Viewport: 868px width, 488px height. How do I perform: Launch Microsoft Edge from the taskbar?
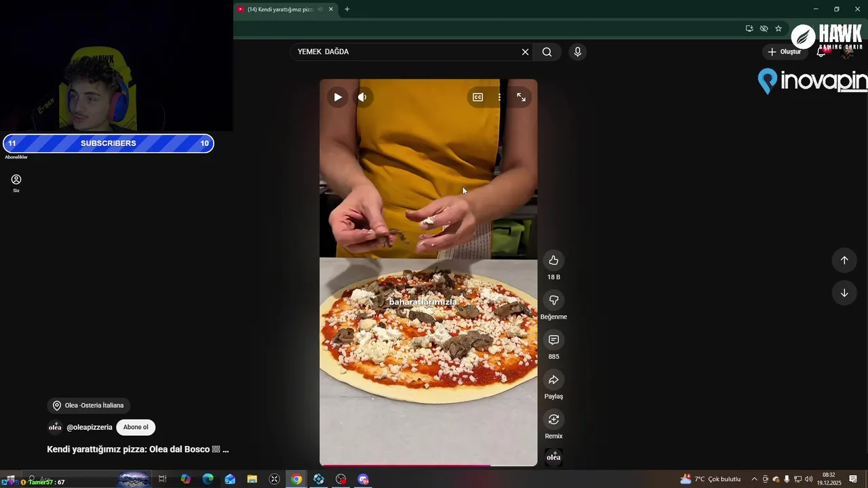tap(208, 479)
